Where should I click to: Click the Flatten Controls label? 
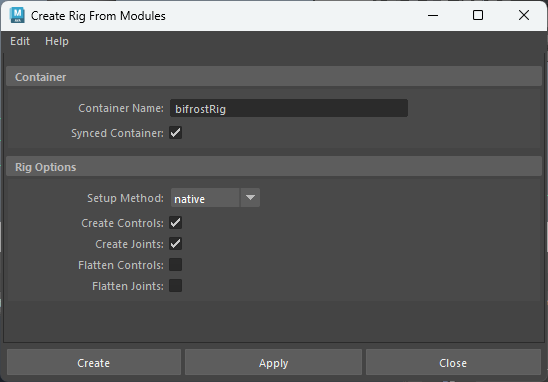(x=121, y=265)
